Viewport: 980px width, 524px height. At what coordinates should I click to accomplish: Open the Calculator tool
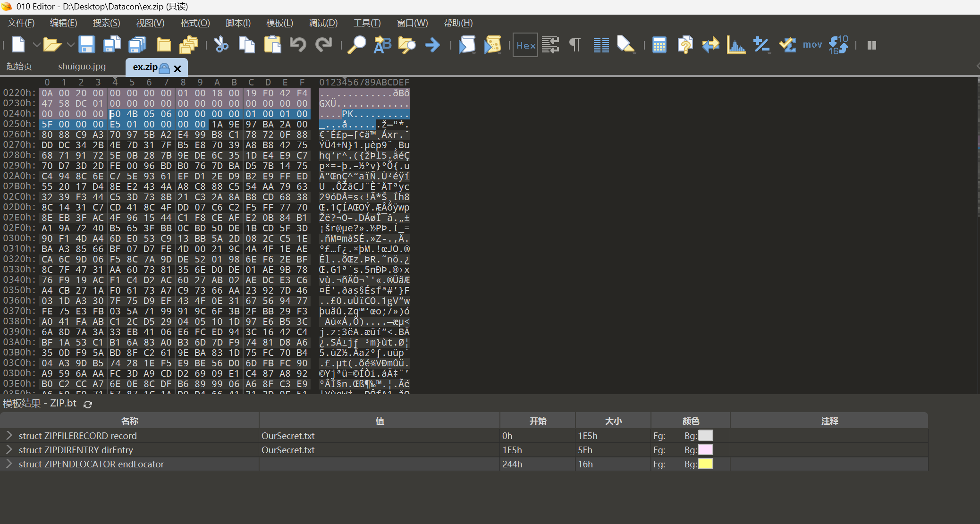[659, 45]
